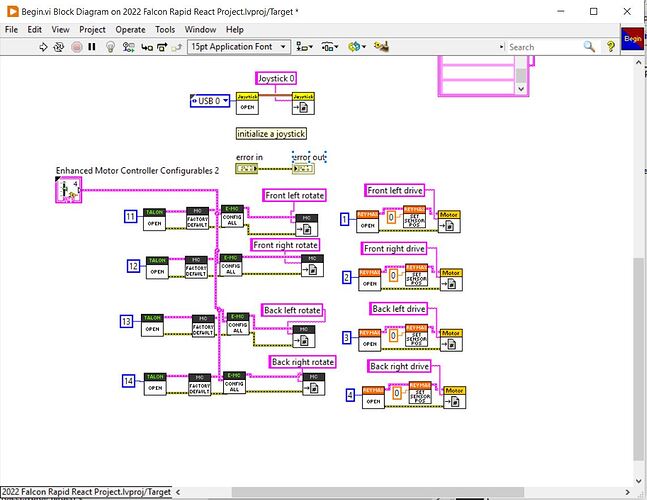Open the Help menu

(234, 30)
